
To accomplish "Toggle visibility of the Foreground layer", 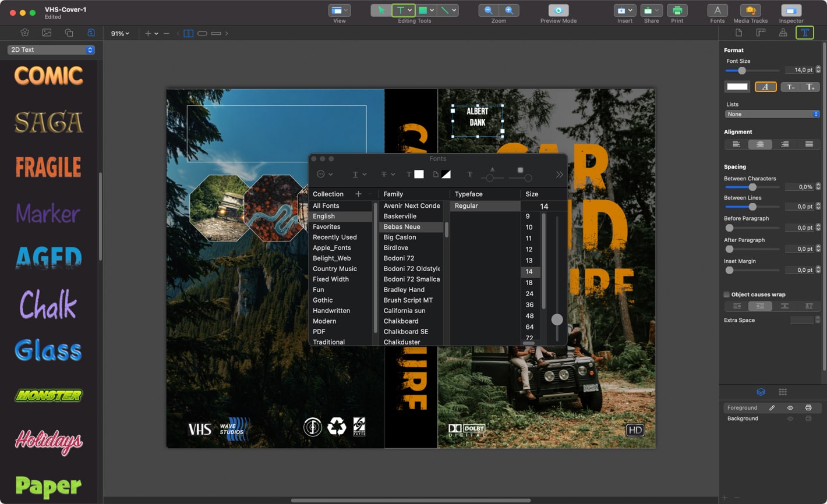I will pos(790,407).
